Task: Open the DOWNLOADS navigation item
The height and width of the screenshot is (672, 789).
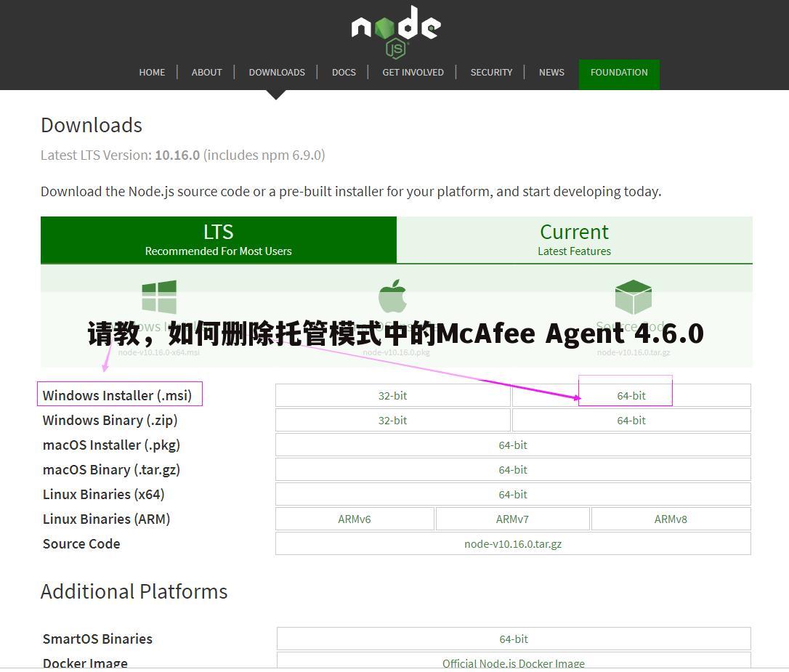Action: 277,72
